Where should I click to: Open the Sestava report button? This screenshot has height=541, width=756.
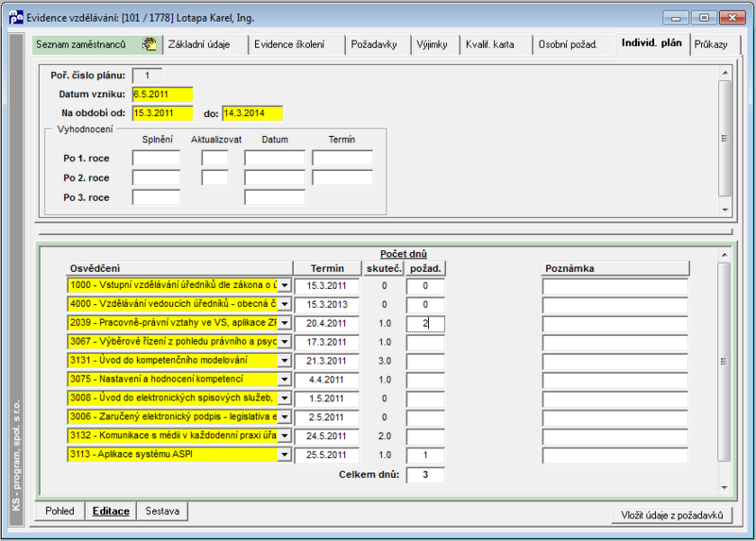click(x=163, y=511)
